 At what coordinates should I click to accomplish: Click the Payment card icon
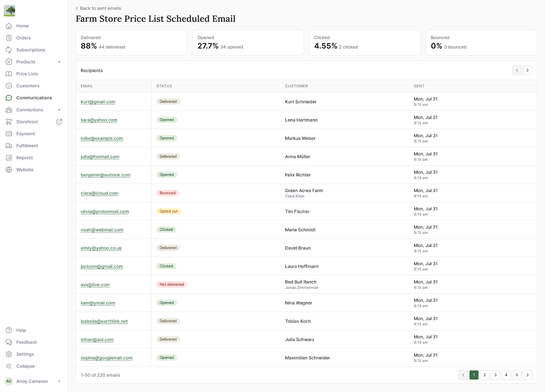(x=9, y=134)
